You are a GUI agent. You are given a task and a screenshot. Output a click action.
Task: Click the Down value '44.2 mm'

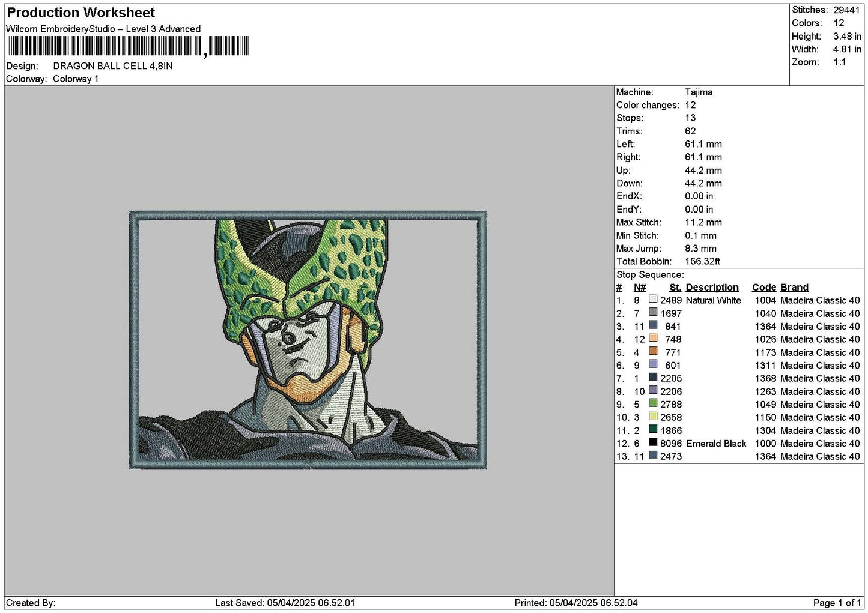(703, 183)
